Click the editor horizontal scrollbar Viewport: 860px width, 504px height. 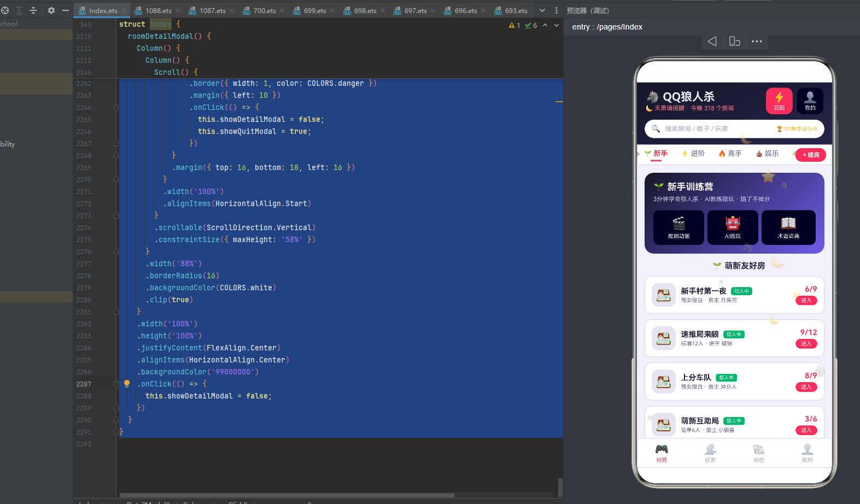click(286, 495)
